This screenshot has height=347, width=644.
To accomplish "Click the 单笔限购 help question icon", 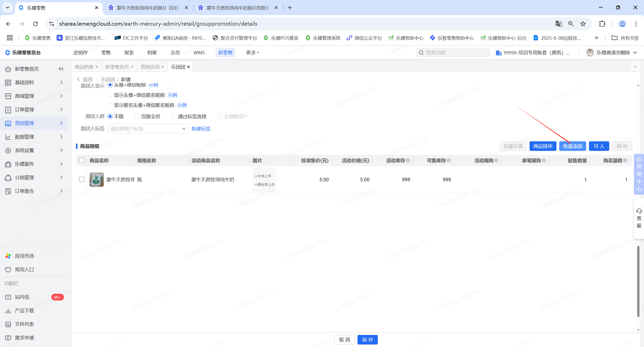I will (x=544, y=160).
